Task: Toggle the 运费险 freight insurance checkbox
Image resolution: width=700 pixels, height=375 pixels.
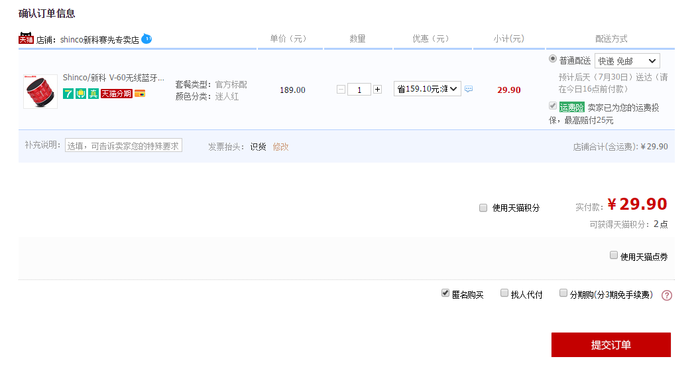Action: click(553, 106)
